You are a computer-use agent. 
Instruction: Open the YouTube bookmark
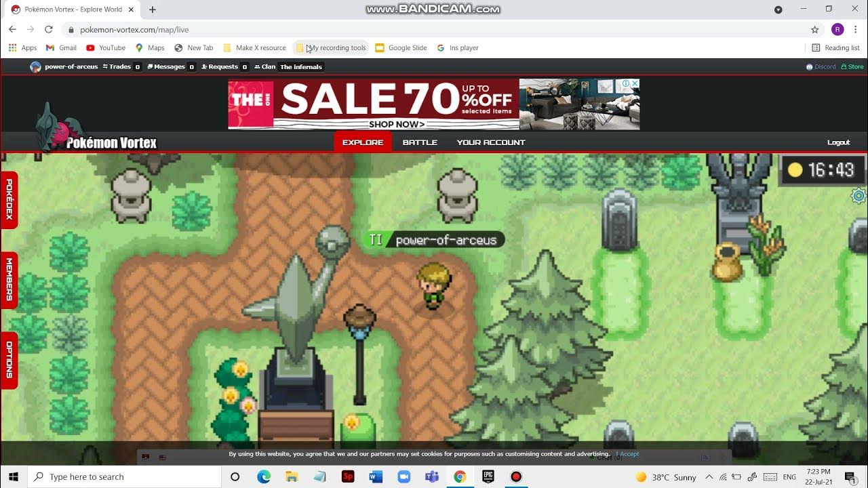click(106, 48)
